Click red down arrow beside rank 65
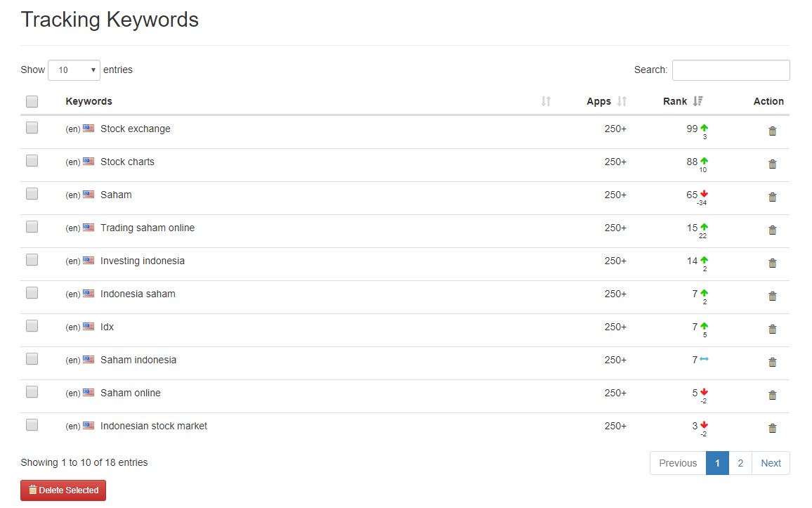The width and height of the screenshot is (812, 508). (705, 194)
